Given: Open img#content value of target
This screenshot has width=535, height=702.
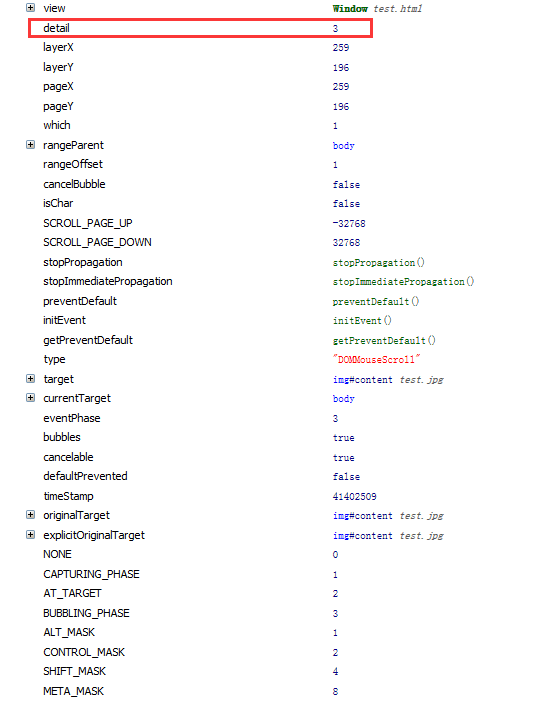Looking at the screenshot, I should (x=362, y=380).
